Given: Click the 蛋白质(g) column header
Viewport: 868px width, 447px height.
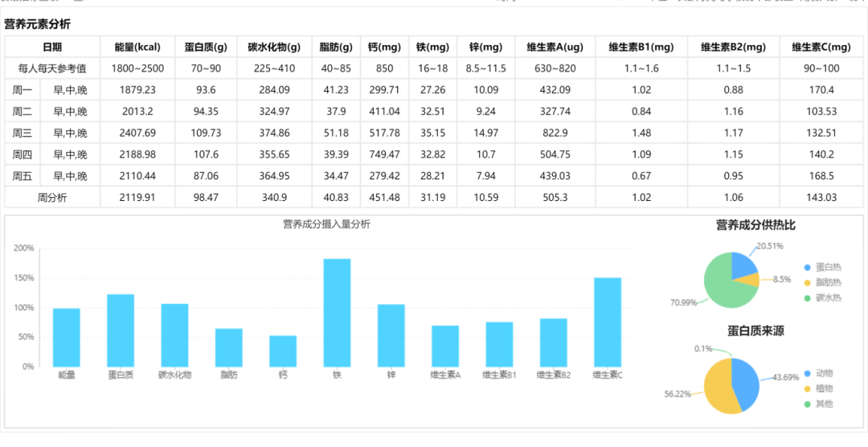Looking at the screenshot, I should pyautogui.click(x=206, y=47).
